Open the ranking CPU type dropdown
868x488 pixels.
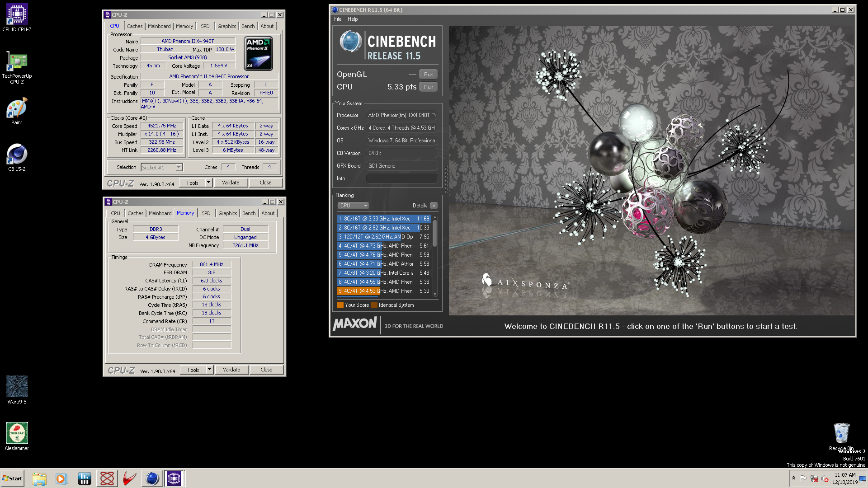(353, 206)
